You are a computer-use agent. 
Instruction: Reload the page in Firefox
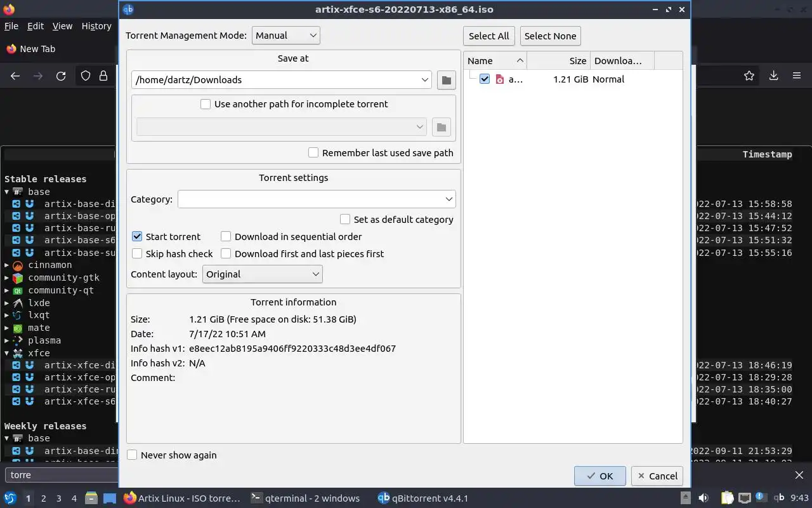click(x=61, y=76)
